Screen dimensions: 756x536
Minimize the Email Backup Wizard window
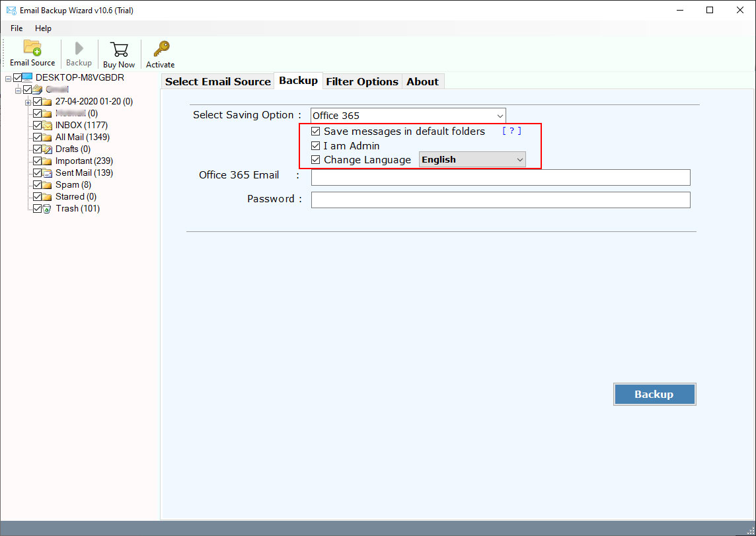[x=680, y=10]
